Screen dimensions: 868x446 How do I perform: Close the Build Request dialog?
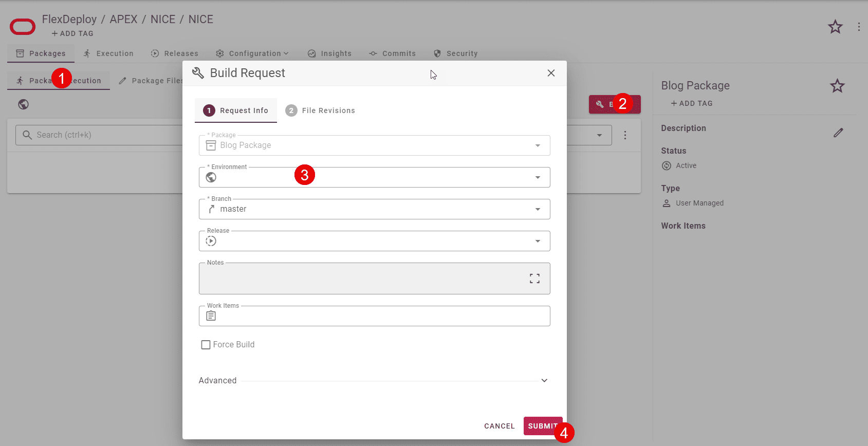[551, 73]
